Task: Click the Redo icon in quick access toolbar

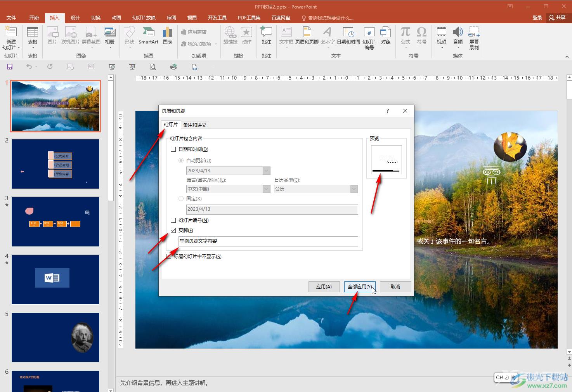Action: click(x=50, y=67)
